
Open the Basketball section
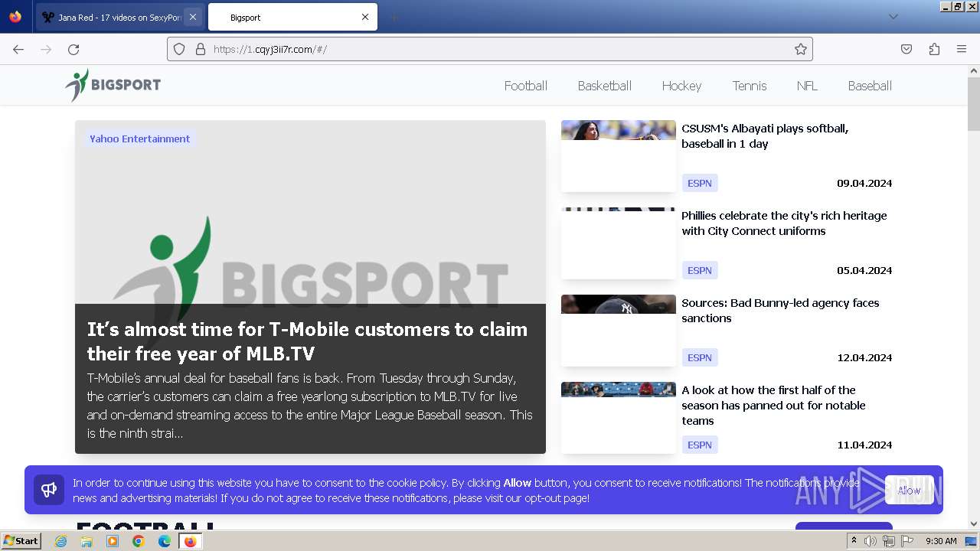coord(604,86)
